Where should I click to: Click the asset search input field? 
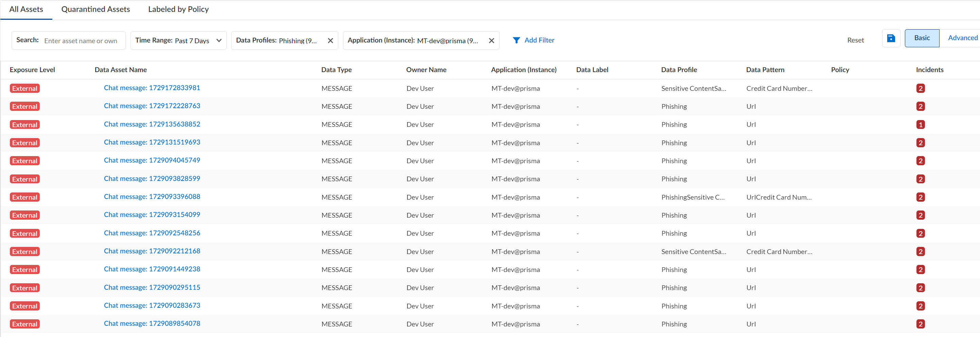[81, 41]
